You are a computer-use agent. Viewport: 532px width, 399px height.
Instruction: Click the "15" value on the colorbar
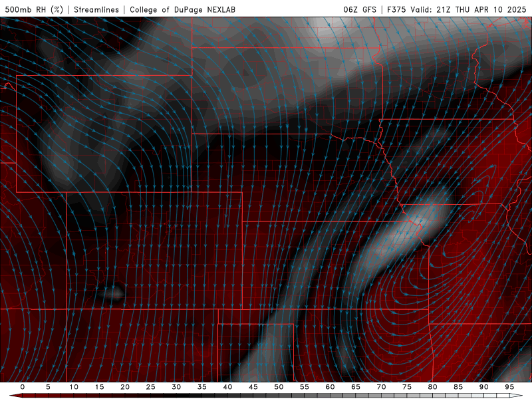click(99, 387)
